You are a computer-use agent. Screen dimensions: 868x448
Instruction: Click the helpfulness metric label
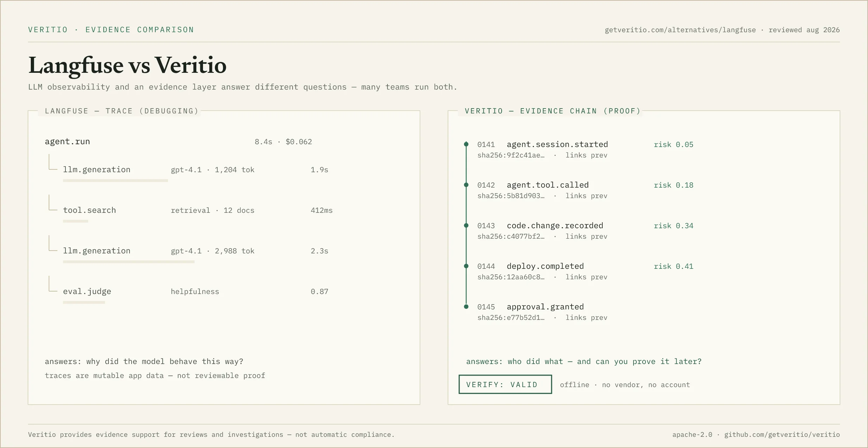click(195, 292)
